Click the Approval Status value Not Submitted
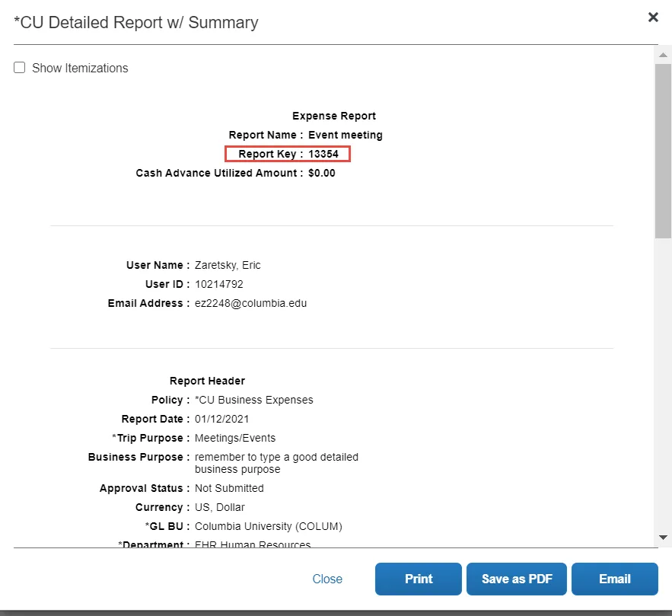This screenshot has width=672, height=616. [x=229, y=488]
